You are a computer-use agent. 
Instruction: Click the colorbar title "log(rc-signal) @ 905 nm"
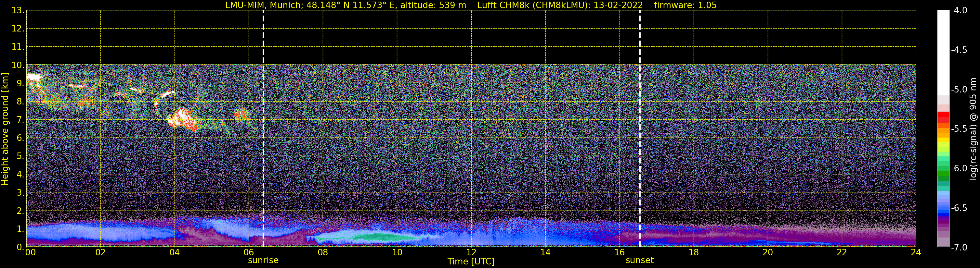pos(973,129)
